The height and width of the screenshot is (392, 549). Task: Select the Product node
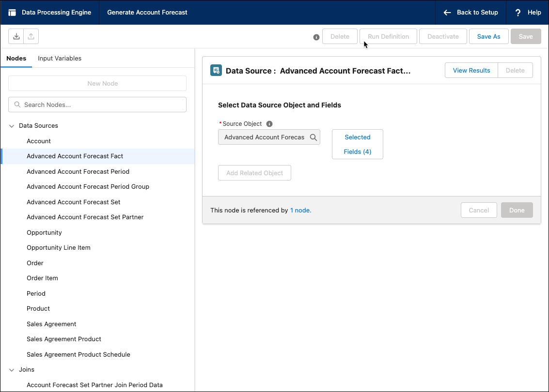(98, 308)
